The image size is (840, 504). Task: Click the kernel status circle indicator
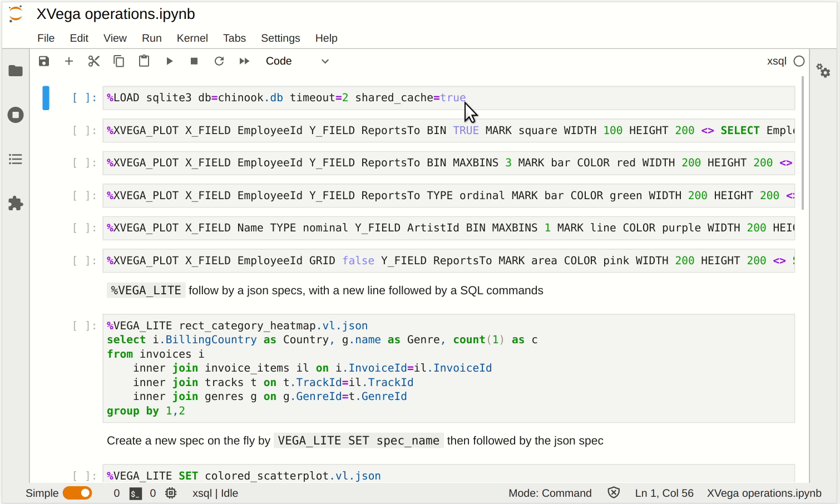[799, 61]
